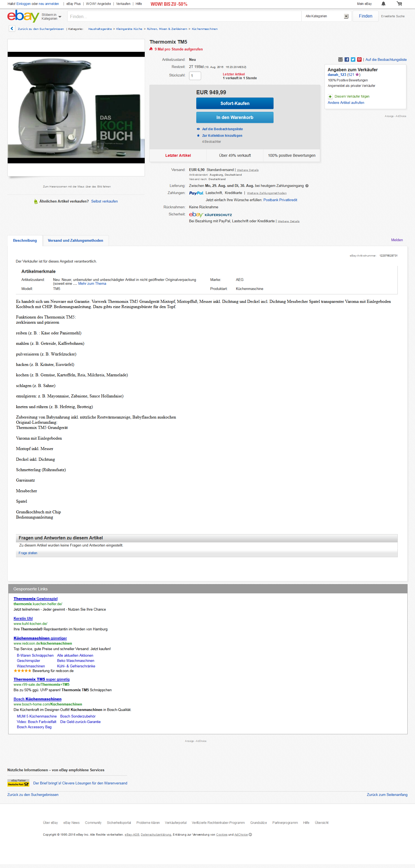Open Thermomix TM5 super günstig link

pos(41,679)
